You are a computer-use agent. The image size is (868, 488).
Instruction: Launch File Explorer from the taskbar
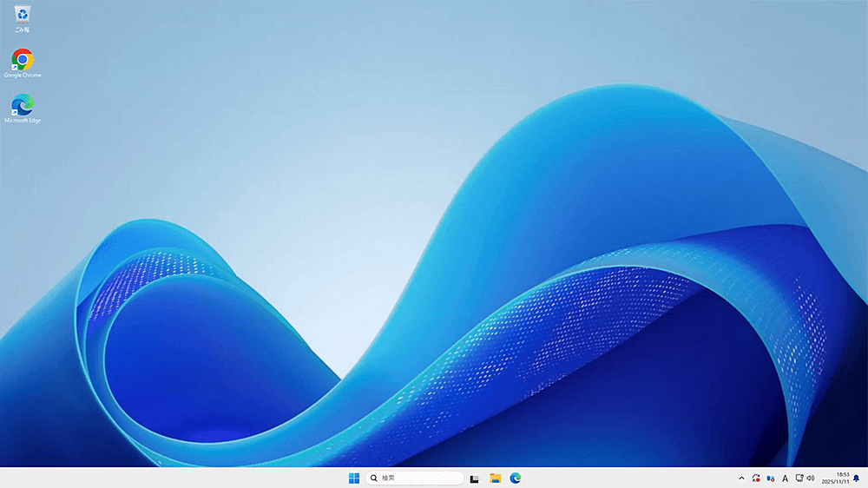point(496,478)
